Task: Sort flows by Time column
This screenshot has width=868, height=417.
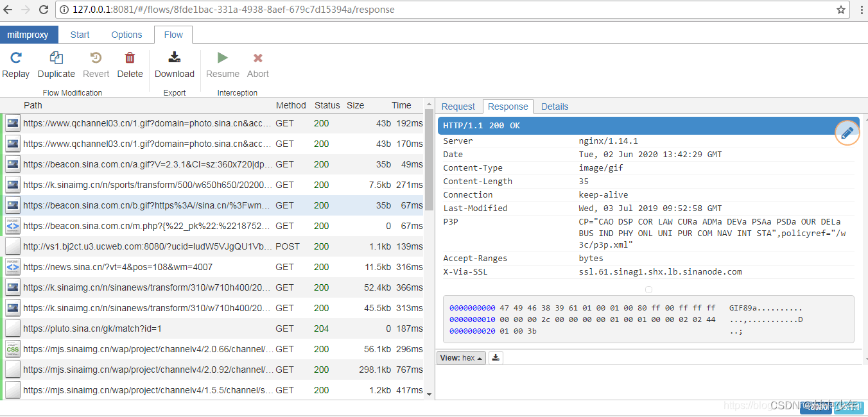Action: [401, 105]
